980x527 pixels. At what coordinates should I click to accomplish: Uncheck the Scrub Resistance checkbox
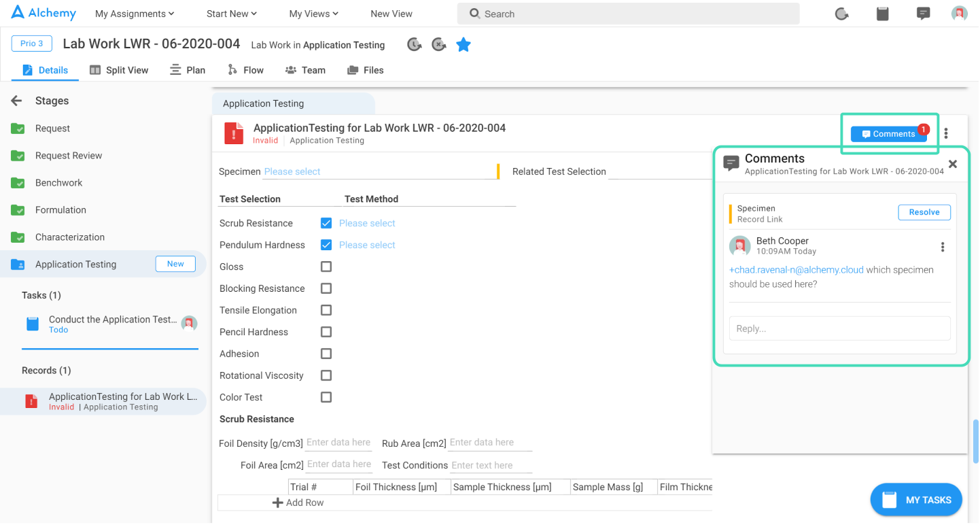[x=326, y=223]
